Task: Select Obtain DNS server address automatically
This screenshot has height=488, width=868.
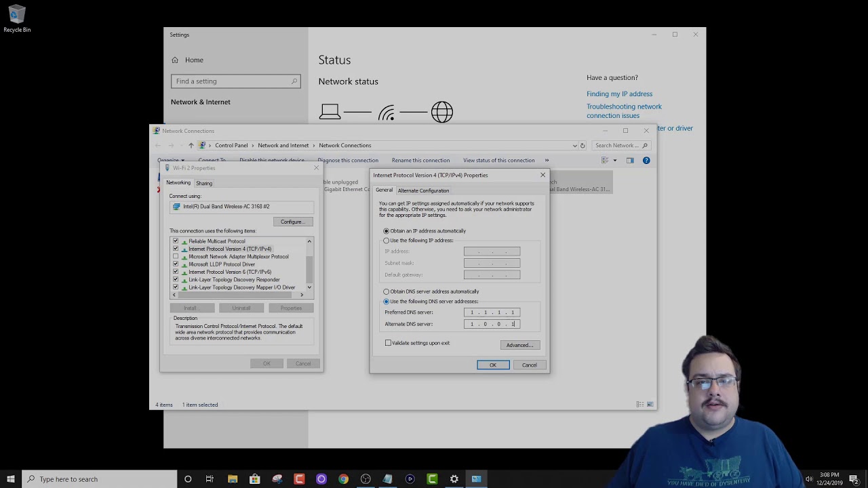Action: pos(387,291)
